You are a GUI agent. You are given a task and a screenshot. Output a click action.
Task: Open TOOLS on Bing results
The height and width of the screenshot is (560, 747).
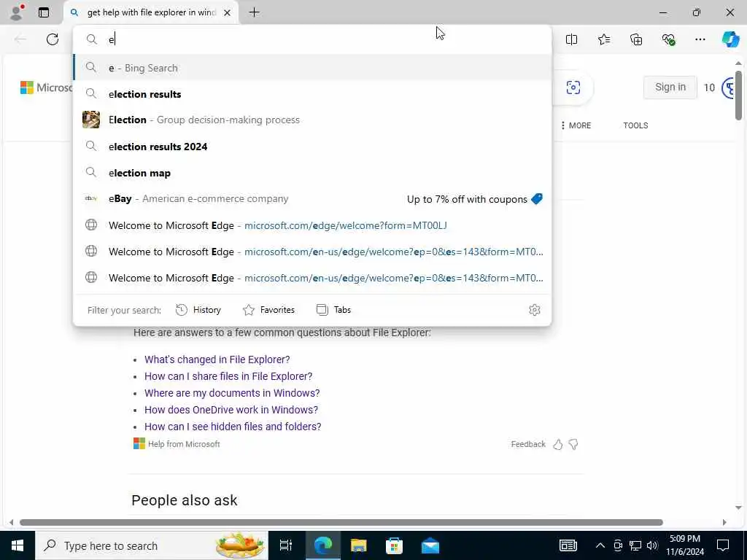pyautogui.click(x=635, y=125)
